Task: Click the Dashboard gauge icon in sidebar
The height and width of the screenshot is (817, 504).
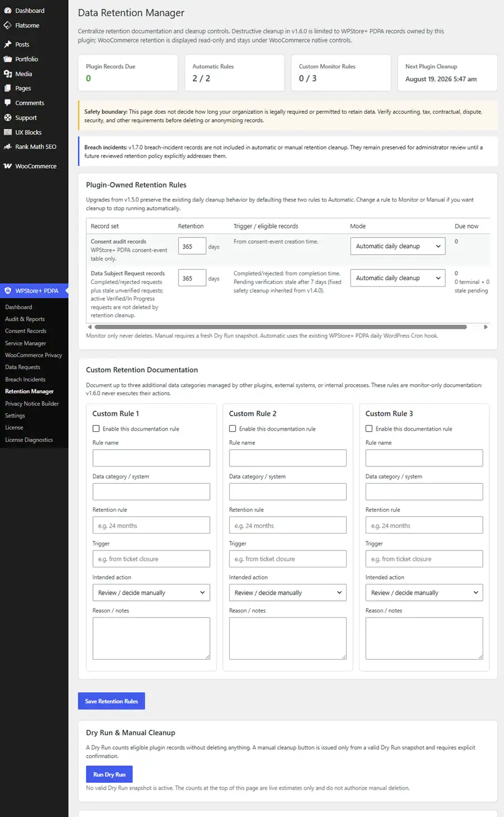Action: [x=8, y=11]
